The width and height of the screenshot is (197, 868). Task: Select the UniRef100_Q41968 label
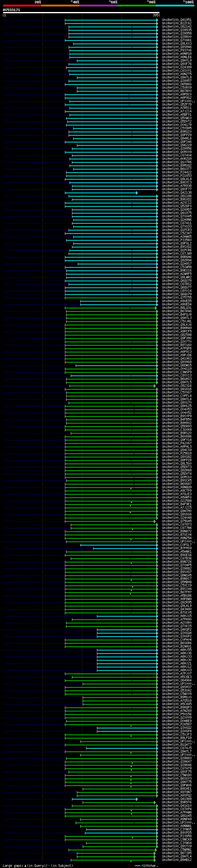click(176, 799)
